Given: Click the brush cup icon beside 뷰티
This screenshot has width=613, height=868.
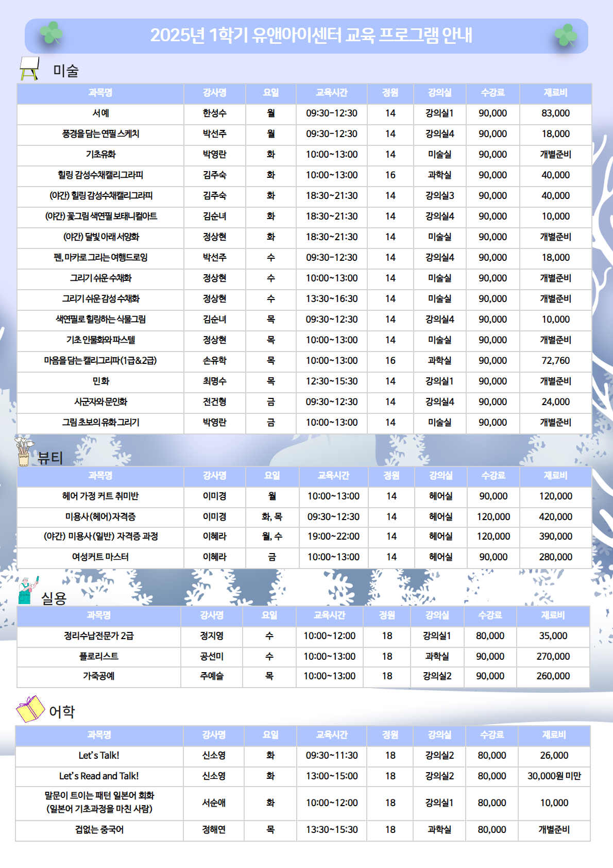Looking at the screenshot, I should [x=23, y=452].
